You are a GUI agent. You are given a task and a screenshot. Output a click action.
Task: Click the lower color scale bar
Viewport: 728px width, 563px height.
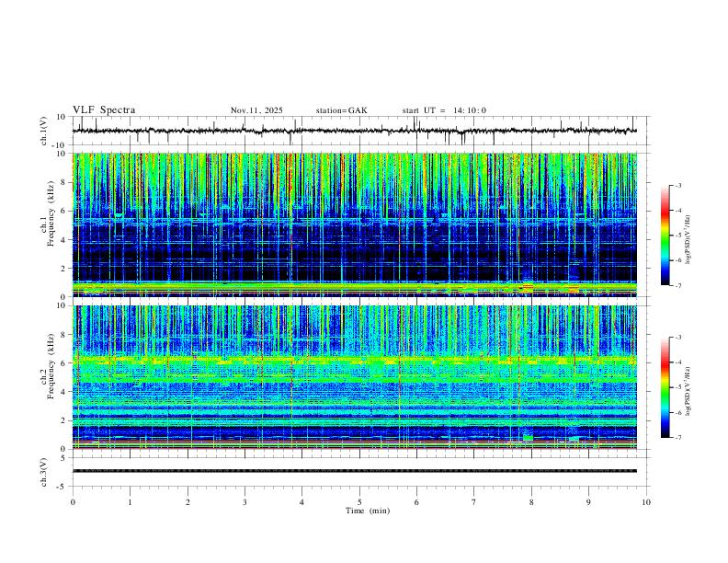pyautogui.click(x=665, y=387)
